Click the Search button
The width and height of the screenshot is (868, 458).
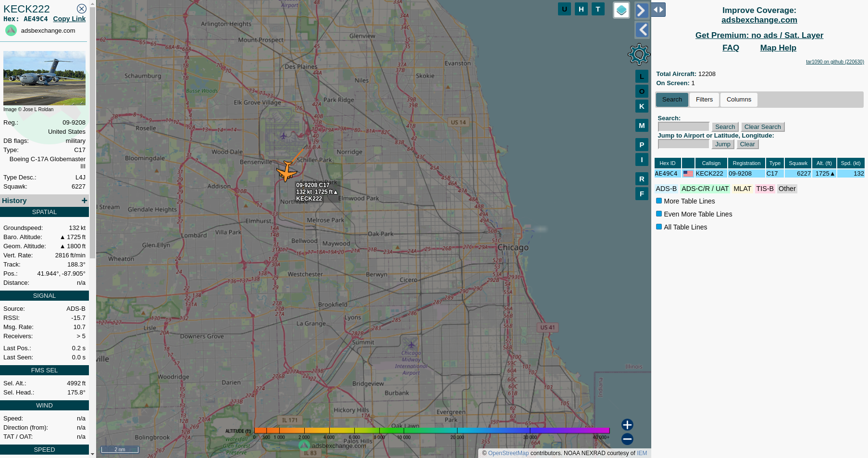pyautogui.click(x=725, y=127)
